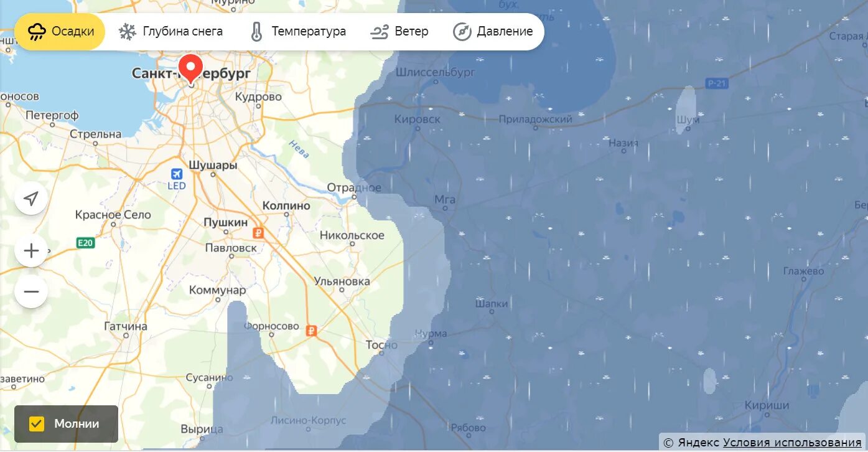The width and height of the screenshot is (868, 452).
Task: Click the Кириши town label
Action: [x=767, y=405]
